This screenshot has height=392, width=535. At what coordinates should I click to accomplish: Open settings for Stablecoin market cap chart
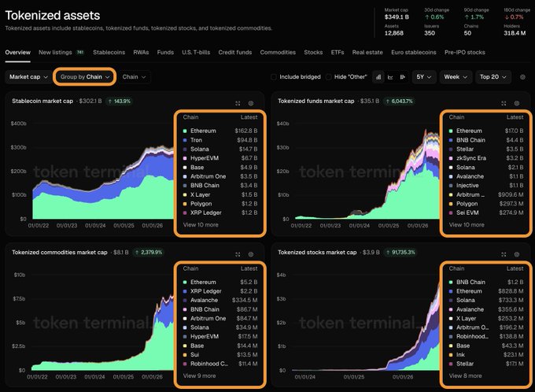coord(251,103)
